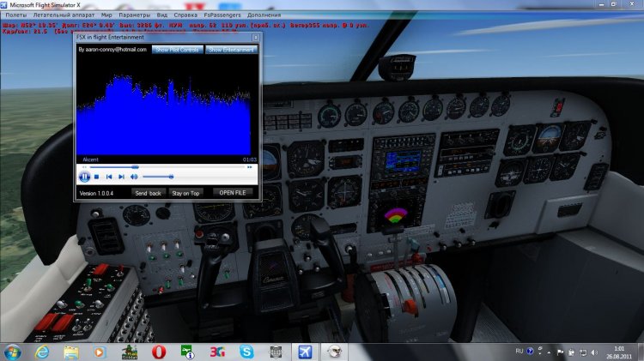Click the volume slider in the player
The height and width of the screenshot is (361, 644).
tap(158, 177)
